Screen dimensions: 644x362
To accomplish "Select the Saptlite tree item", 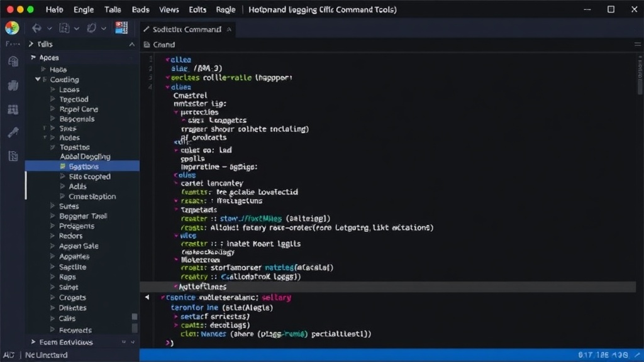I will 73,266.
